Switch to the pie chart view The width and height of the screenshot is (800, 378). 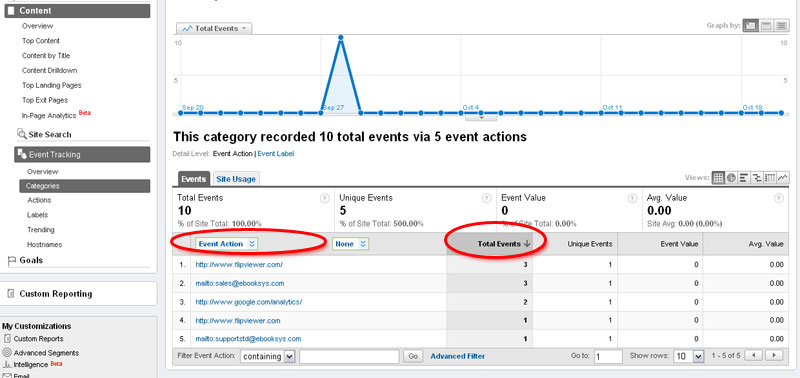pyautogui.click(x=731, y=178)
